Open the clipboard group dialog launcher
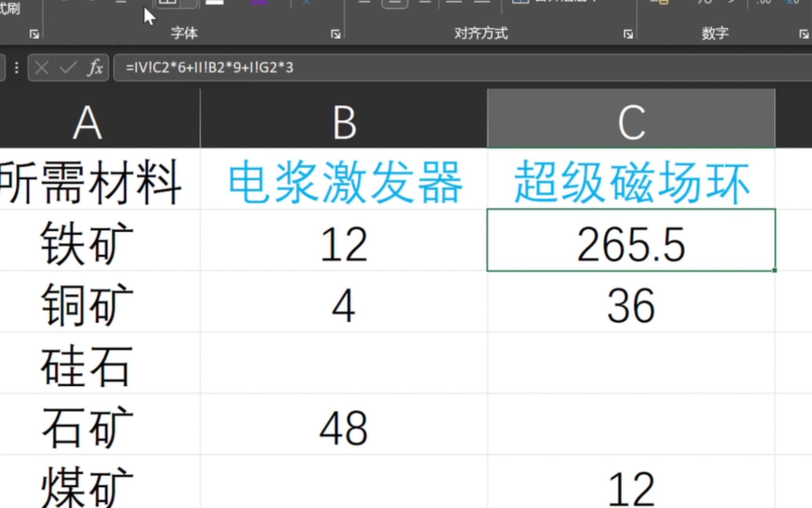Image resolution: width=812 pixels, height=508 pixels. (x=34, y=34)
